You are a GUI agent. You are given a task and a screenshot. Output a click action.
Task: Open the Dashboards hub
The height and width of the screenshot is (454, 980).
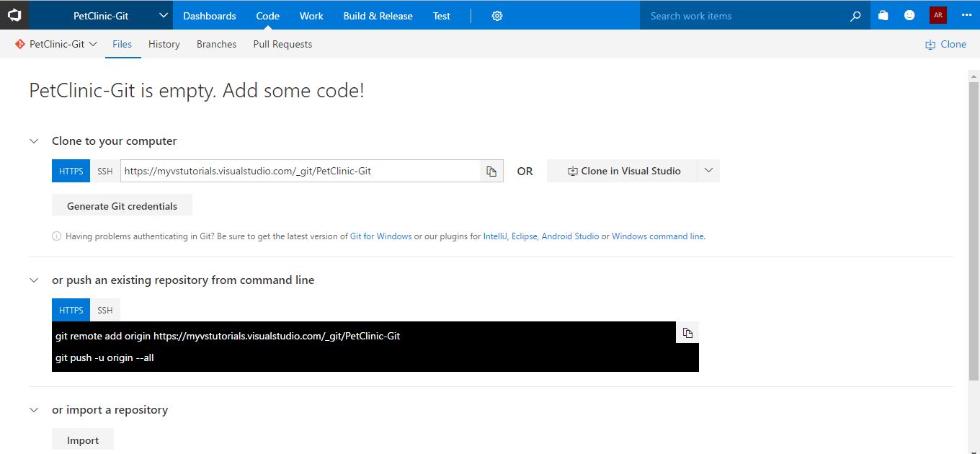(x=210, y=16)
